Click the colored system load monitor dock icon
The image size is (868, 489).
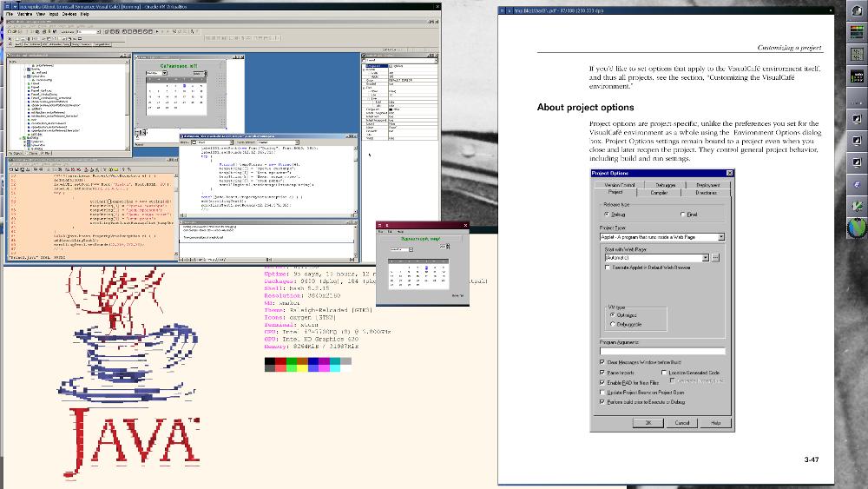(857, 32)
